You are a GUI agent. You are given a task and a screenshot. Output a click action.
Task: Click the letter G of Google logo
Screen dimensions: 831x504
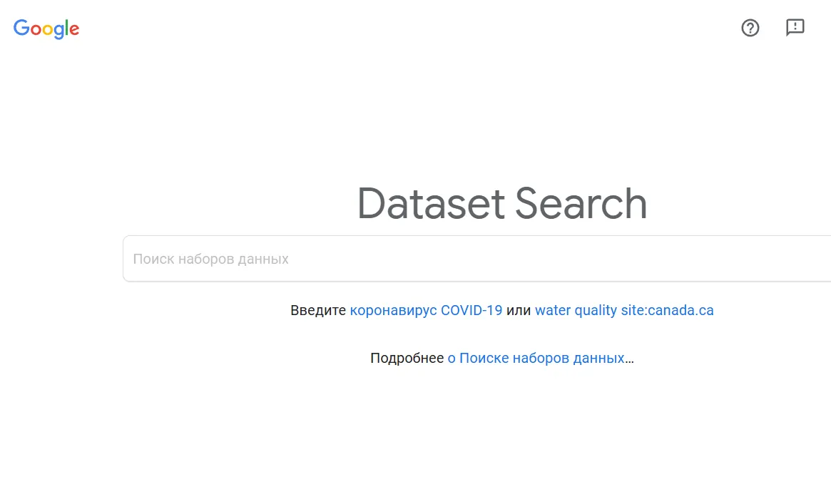(x=21, y=28)
